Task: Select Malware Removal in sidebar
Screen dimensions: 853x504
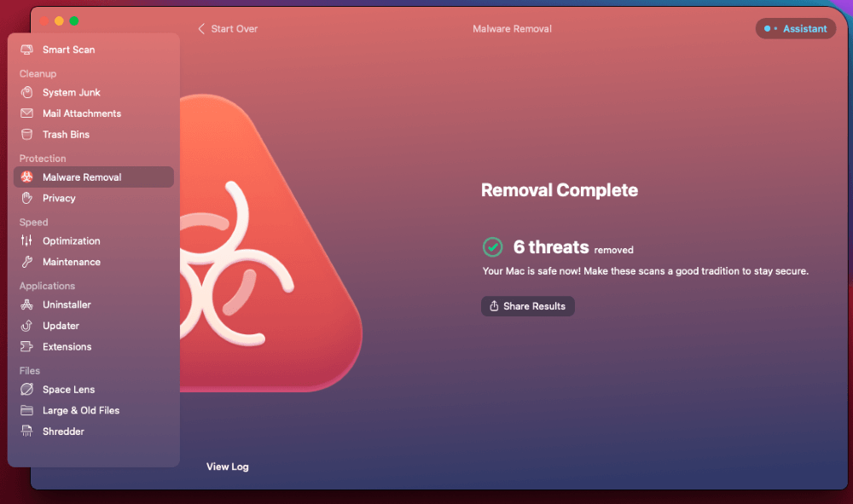Action: coord(94,177)
